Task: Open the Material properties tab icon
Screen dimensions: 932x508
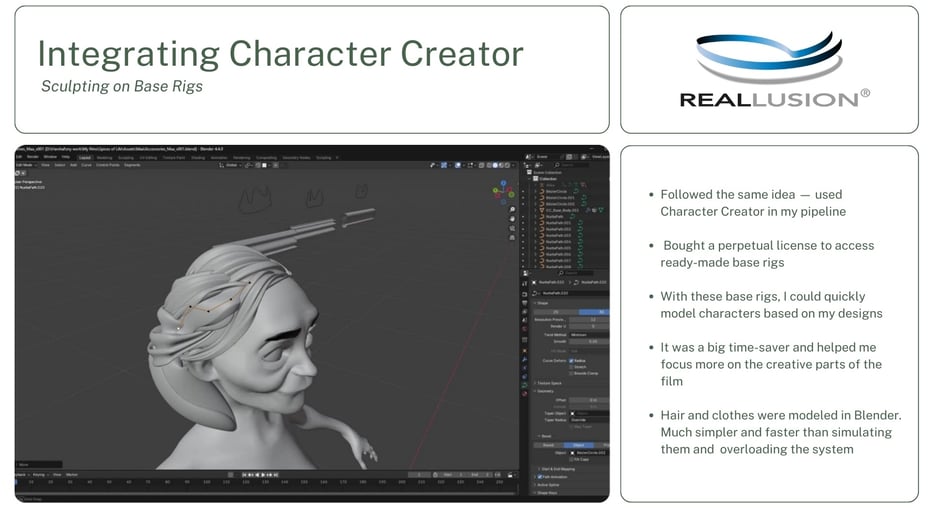Action: pyautogui.click(x=524, y=393)
